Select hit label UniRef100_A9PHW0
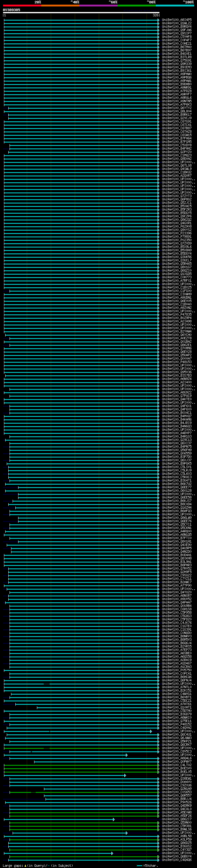197x868 pixels. [x=177, y=74]
